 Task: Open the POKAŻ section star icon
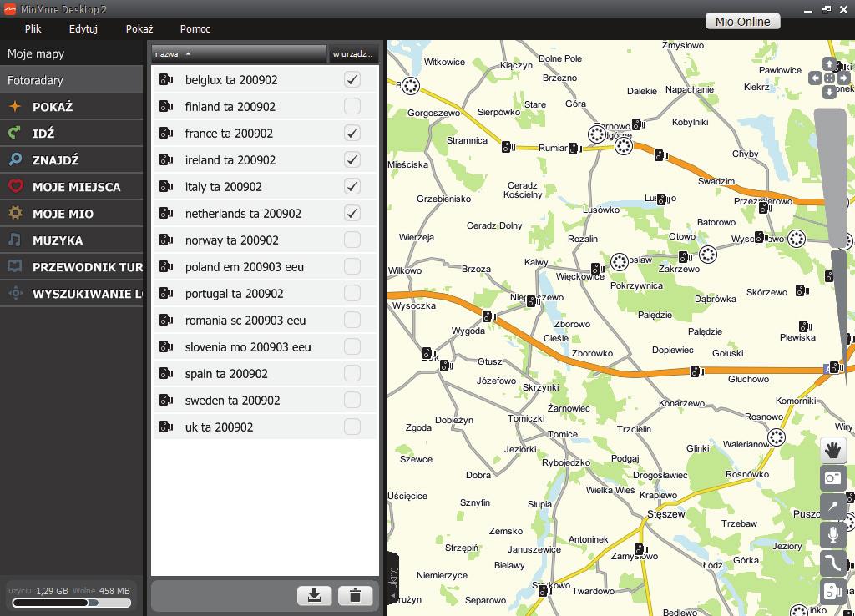tap(15, 106)
